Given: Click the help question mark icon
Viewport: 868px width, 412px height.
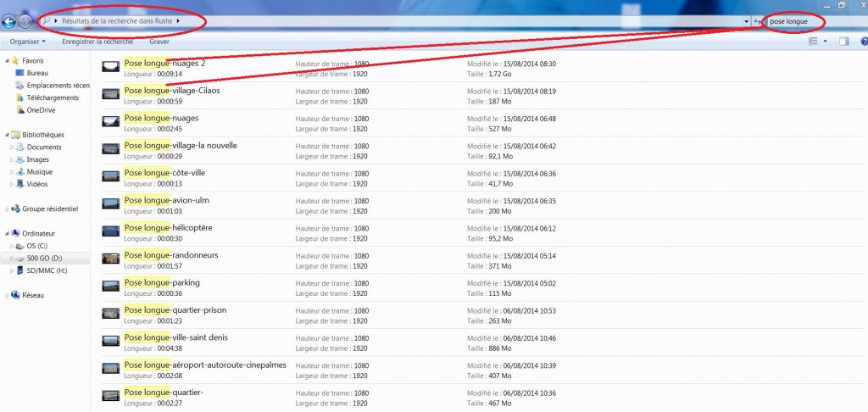Looking at the screenshot, I should [864, 42].
